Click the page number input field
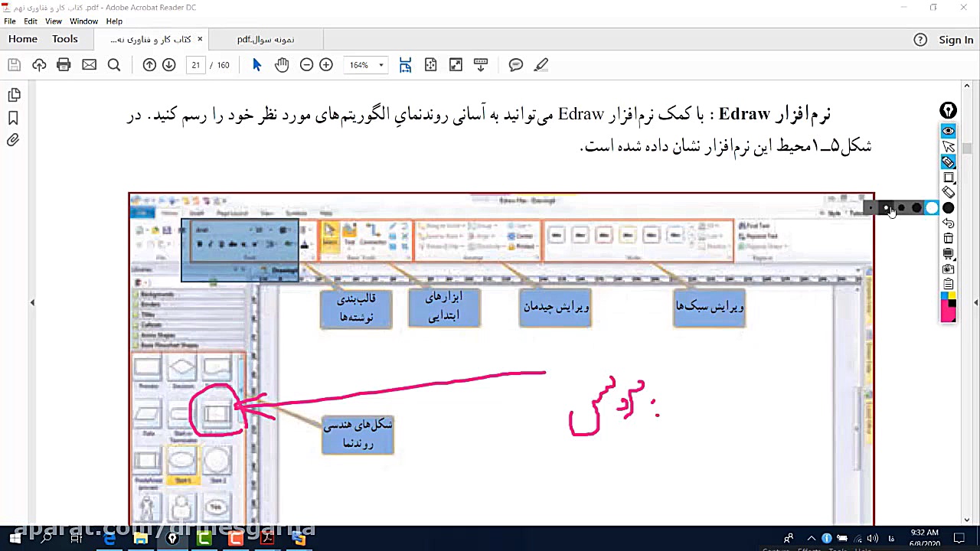Screen dimensions: 980x551 [196, 64]
